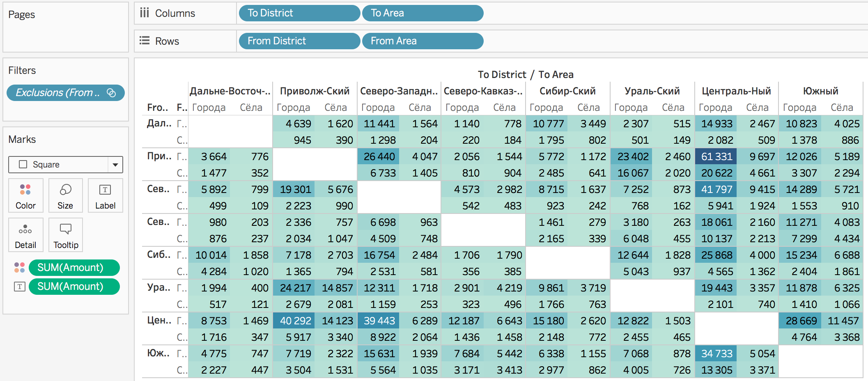Click the Приволжский district column header
Screen dimensions: 868x381
coord(315,91)
